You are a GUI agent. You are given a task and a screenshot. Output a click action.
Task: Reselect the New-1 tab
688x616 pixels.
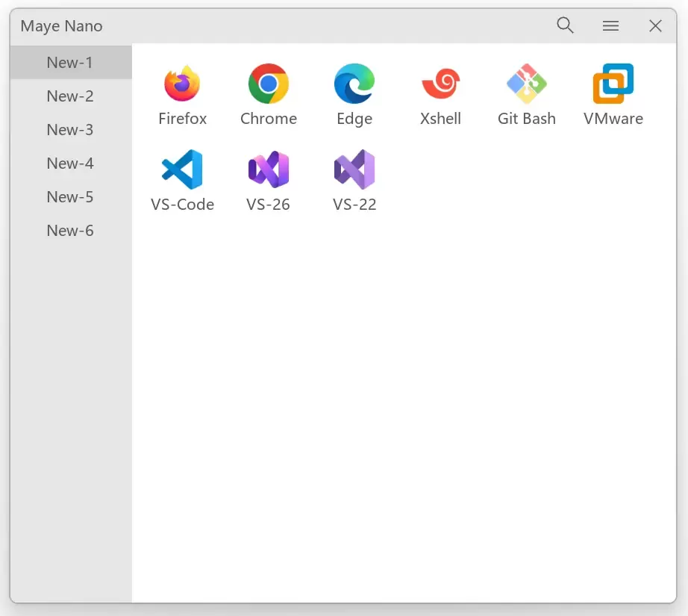pos(70,63)
